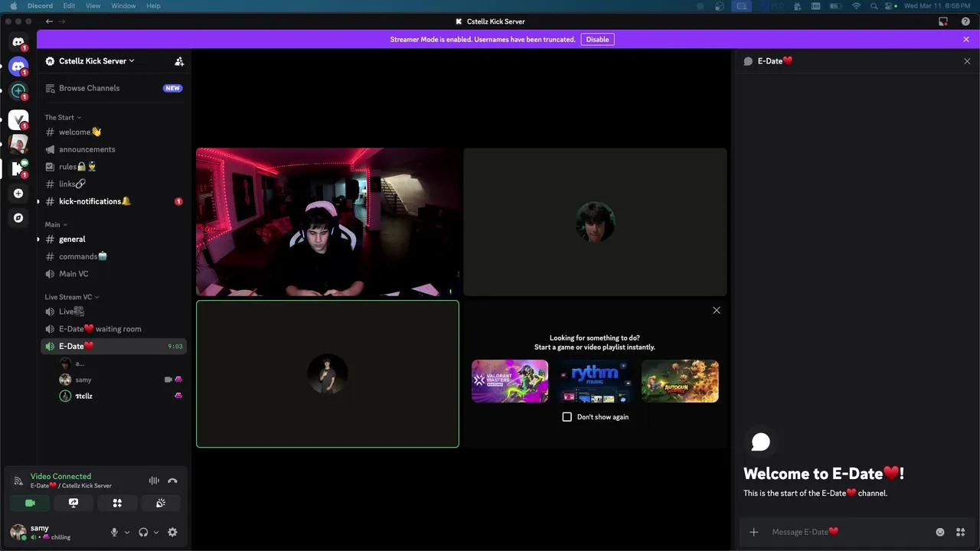Open inbox icon in title bar

coord(943,21)
